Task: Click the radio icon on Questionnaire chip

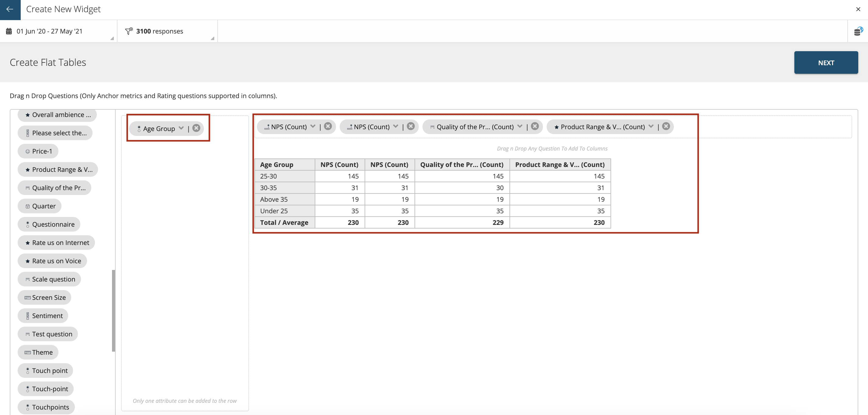Action: coord(28,224)
